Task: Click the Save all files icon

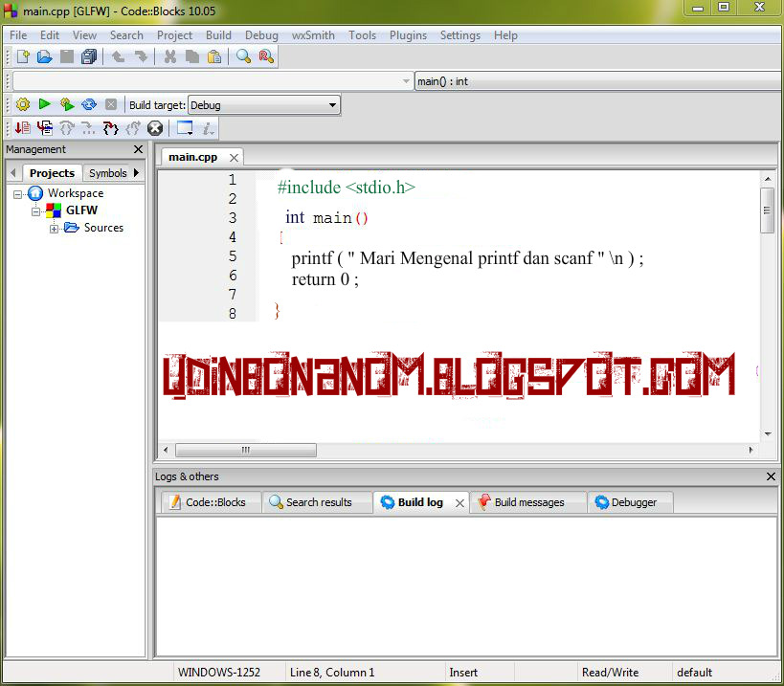Action: coord(87,56)
